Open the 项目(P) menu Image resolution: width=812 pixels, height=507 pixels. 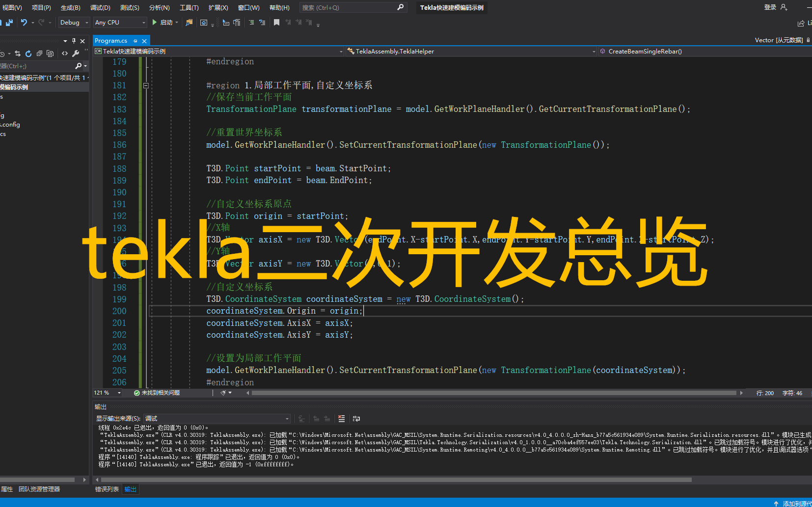[x=41, y=7]
